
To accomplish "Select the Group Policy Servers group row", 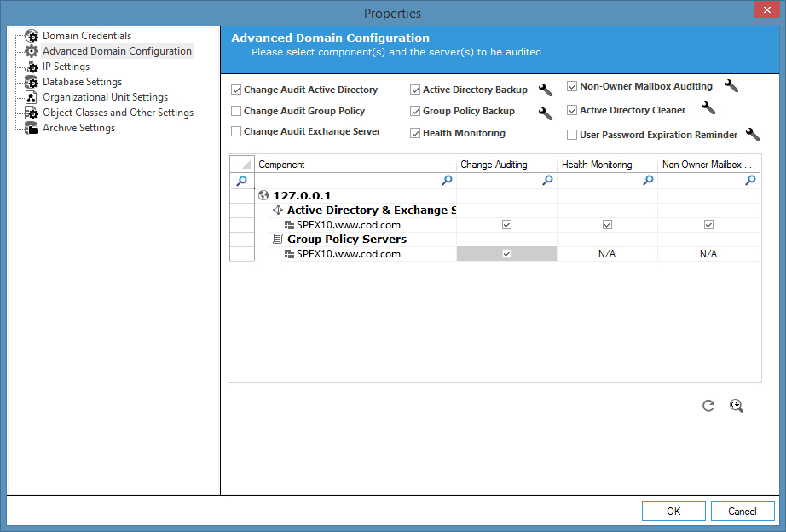I will point(347,240).
